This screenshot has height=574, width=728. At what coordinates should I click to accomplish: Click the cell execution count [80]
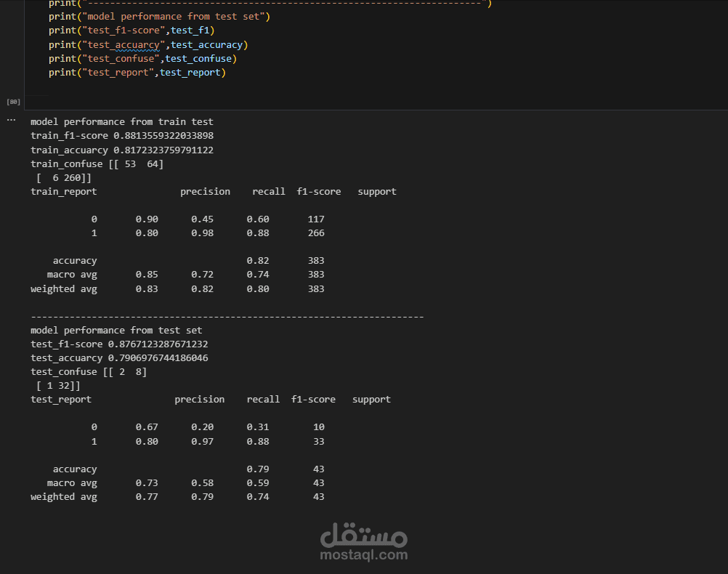click(x=14, y=102)
